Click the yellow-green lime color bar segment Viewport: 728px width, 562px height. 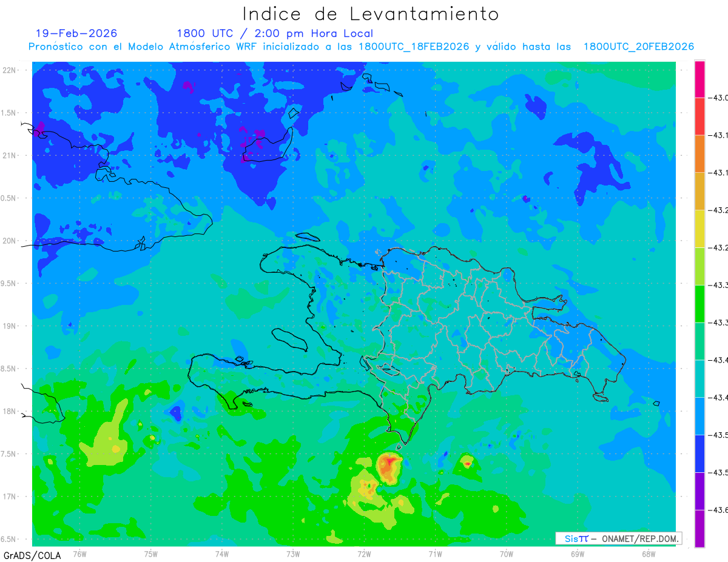point(699,266)
